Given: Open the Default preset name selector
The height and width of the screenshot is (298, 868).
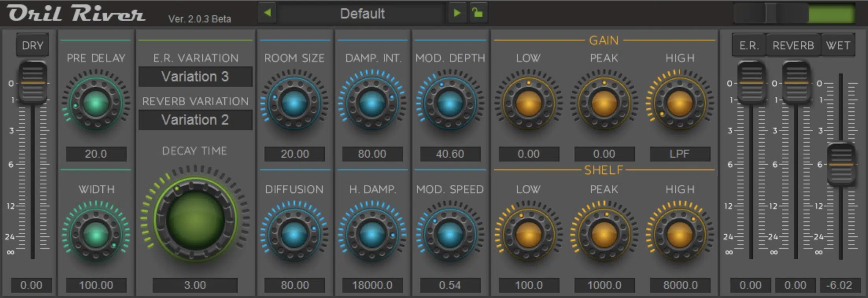Looking at the screenshot, I should [x=362, y=13].
